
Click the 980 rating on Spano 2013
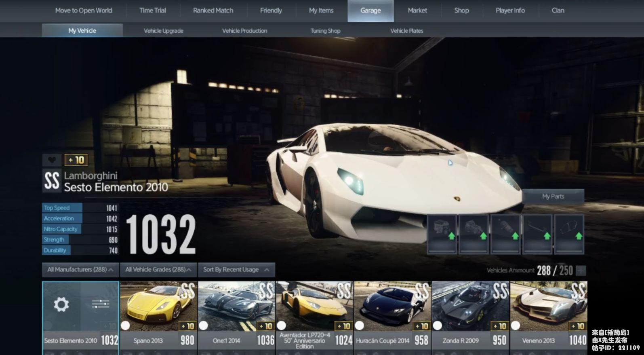point(187,340)
